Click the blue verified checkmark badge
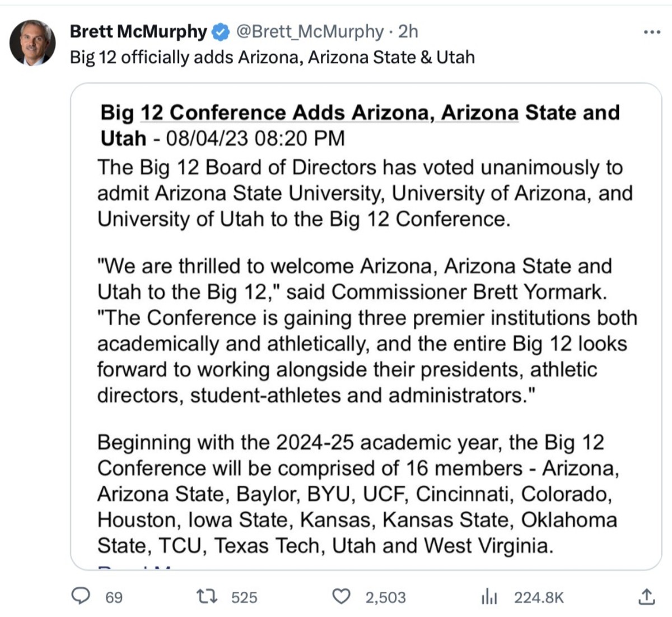 [x=221, y=32]
